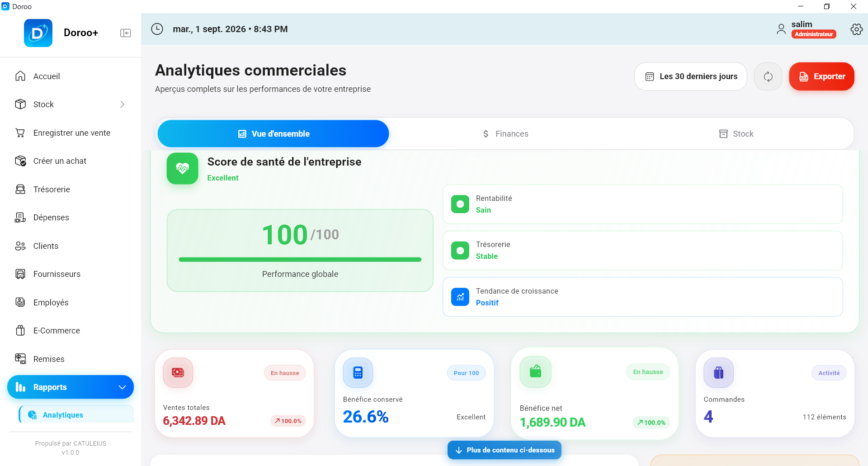This screenshot has height=466, width=868.
Task: Click the Employés icon
Action: 20,302
